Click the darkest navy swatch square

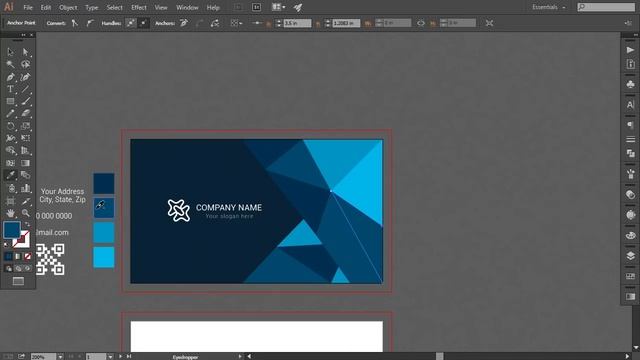pos(104,183)
